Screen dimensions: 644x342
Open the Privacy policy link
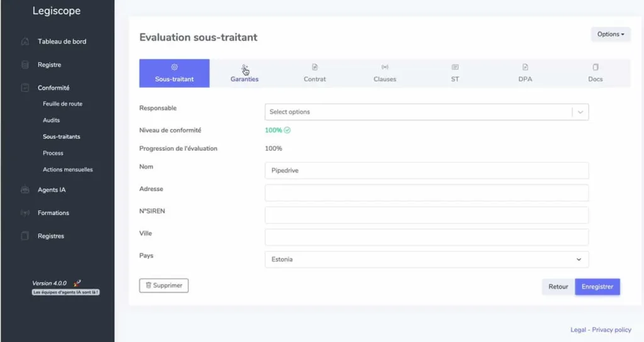(x=611, y=329)
